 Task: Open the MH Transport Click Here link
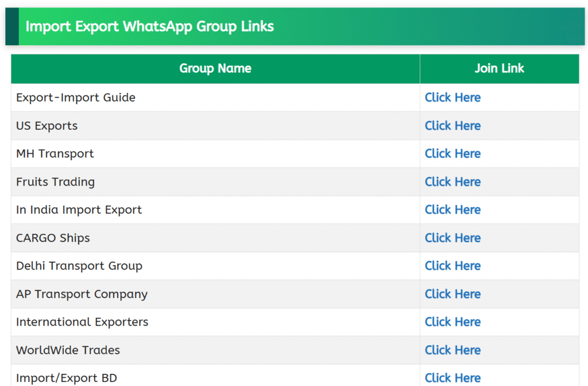(452, 153)
